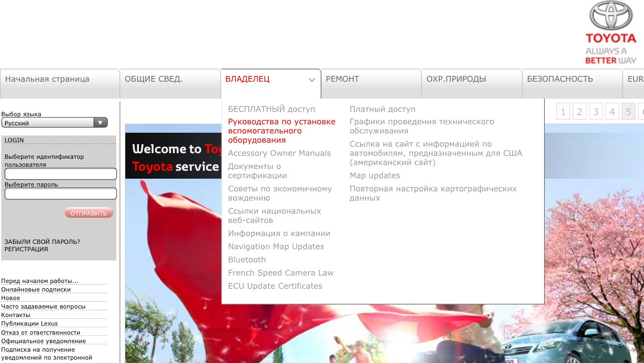Select Советы по экономичному вождению
Image resolution: width=644 pixels, height=363 pixels.
click(x=280, y=193)
